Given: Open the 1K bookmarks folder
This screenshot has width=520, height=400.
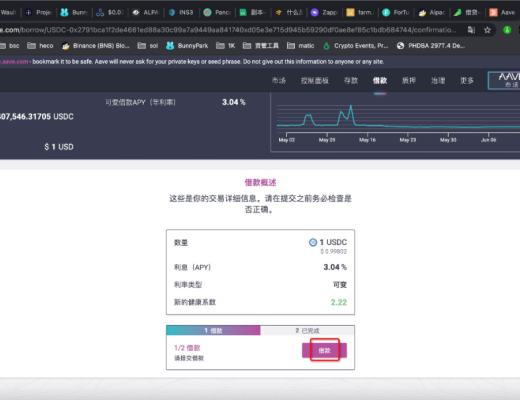Looking at the screenshot, I should [x=226, y=46].
